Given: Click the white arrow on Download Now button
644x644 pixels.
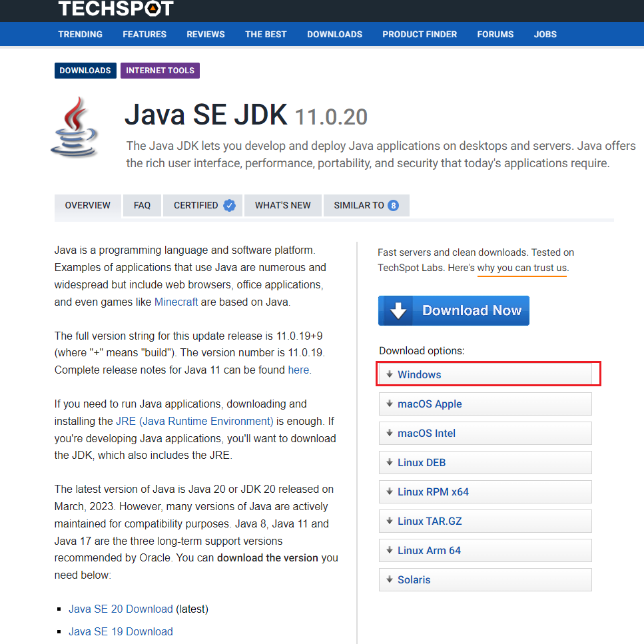Looking at the screenshot, I should click(x=398, y=310).
